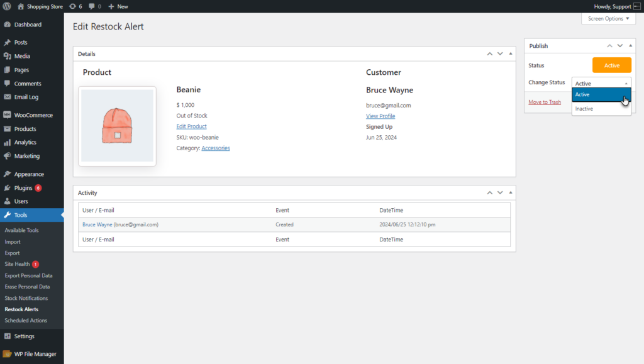Open Scheduled Actions submenu item
The height and width of the screenshot is (364, 644).
(26, 320)
